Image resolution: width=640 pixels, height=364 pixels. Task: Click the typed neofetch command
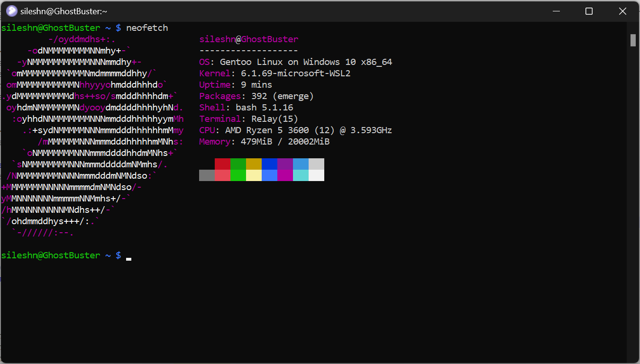147,28
